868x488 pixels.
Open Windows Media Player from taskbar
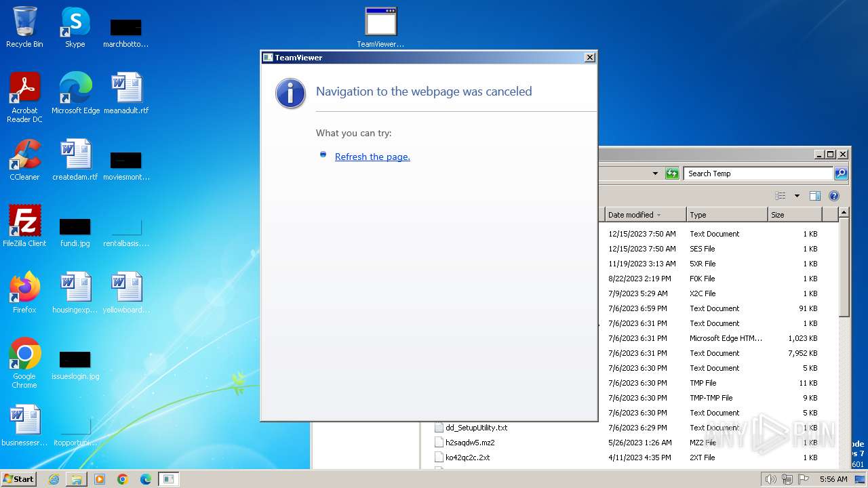click(x=100, y=479)
